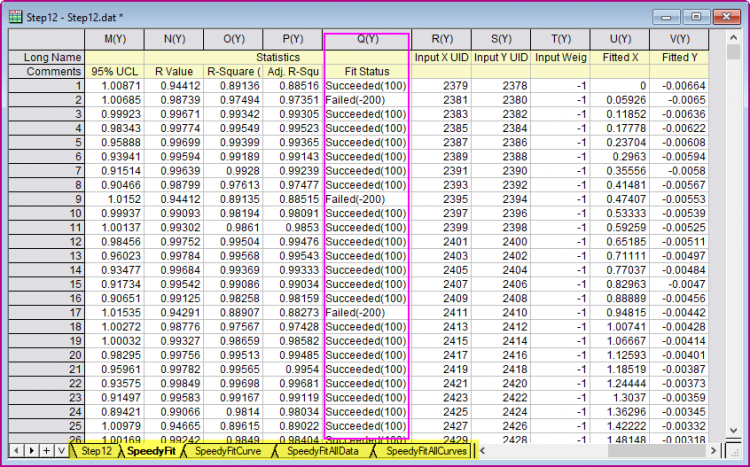Select column Q(Y) by its header
The height and width of the screenshot is (467, 750).
(x=366, y=39)
